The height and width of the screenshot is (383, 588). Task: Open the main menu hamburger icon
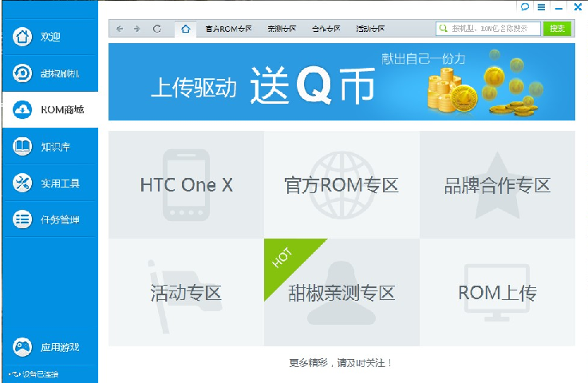(542, 6)
